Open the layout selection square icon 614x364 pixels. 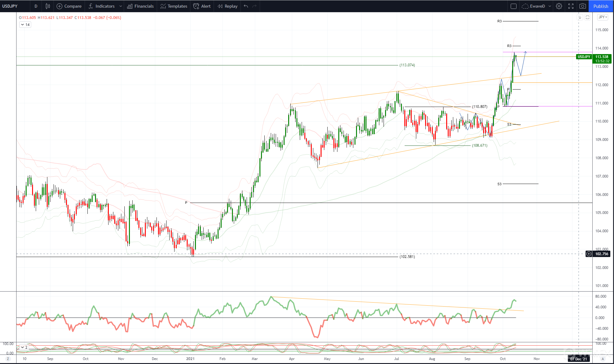(x=513, y=6)
